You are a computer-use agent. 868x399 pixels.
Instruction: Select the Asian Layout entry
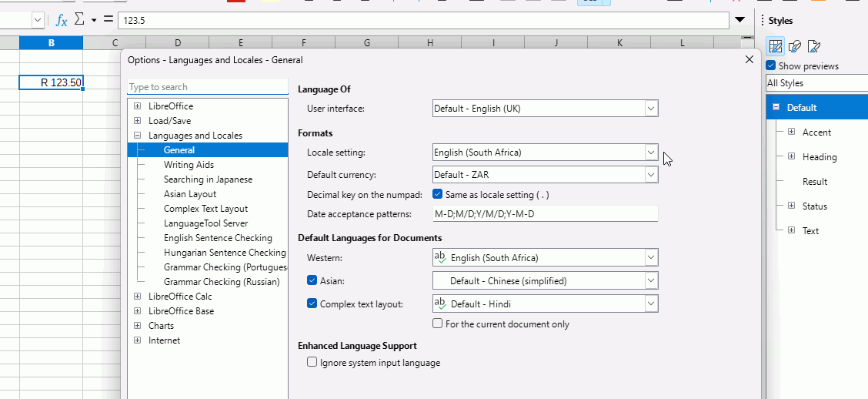click(x=190, y=194)
